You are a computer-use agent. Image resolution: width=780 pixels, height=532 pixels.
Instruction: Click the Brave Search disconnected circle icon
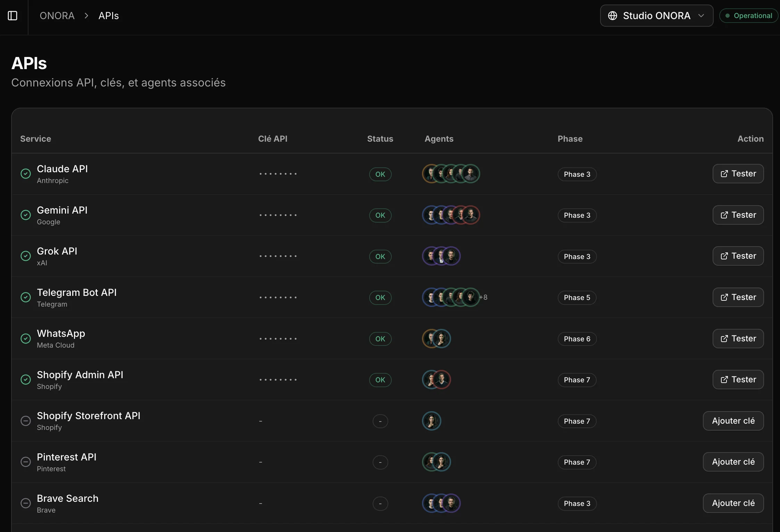click(x=26, y=503)
